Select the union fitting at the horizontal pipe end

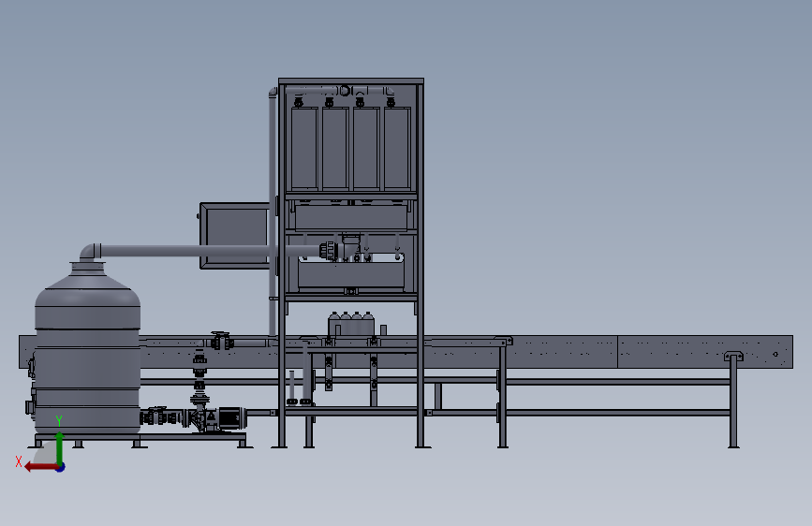click(329, 251)
